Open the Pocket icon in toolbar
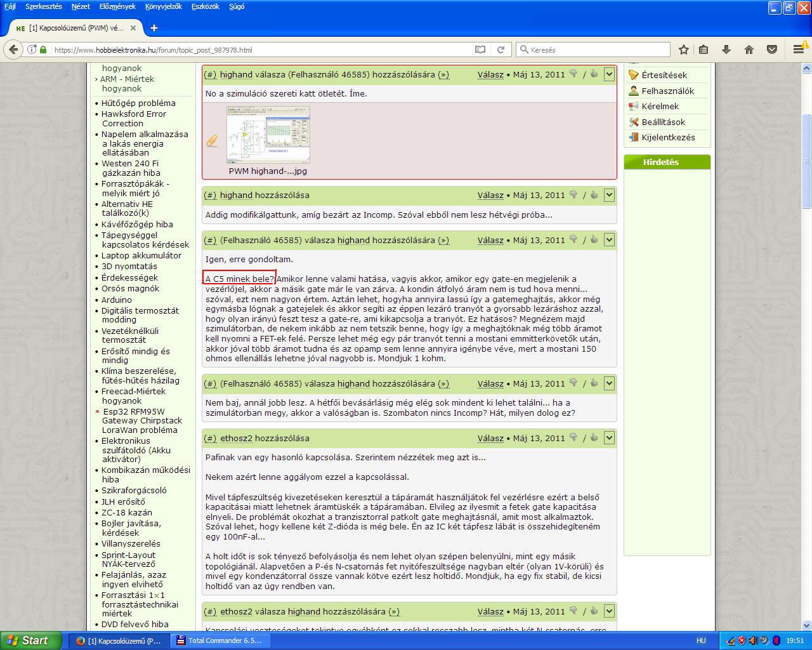Image resolution: width=812 pixels, height=650 pixels. (x=772, y=50)
